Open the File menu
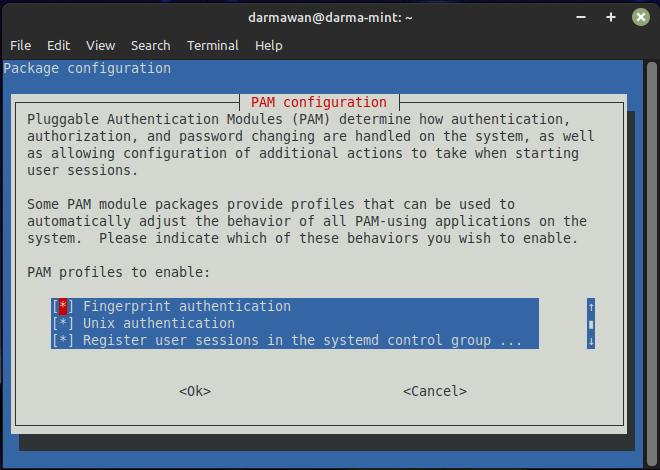660x470 pixels. click(21, 45)
